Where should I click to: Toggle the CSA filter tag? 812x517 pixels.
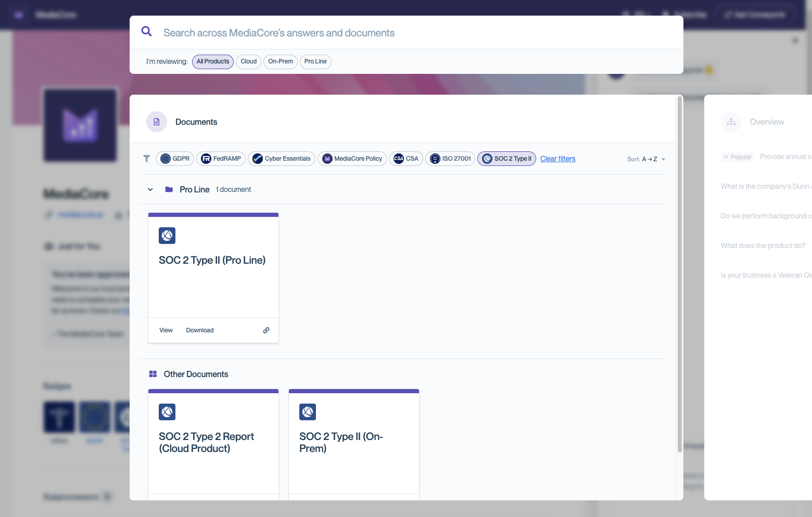[406, 159]
